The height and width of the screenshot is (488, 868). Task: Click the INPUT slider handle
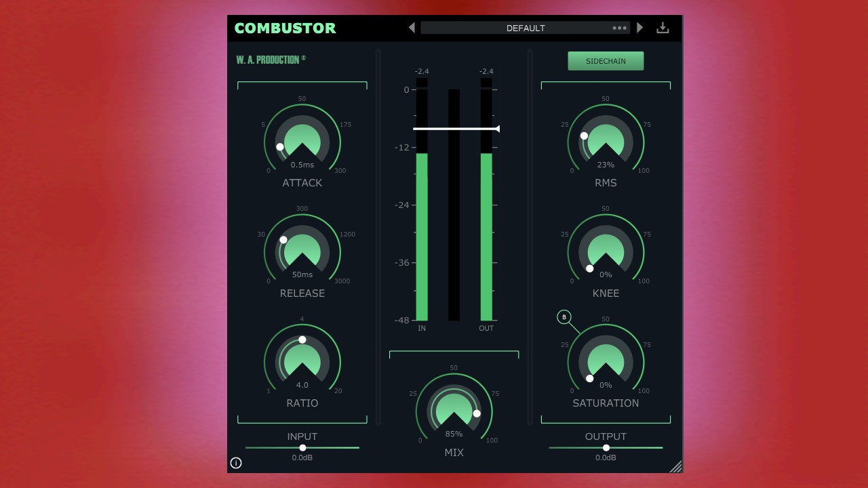(x=302, y=447)
